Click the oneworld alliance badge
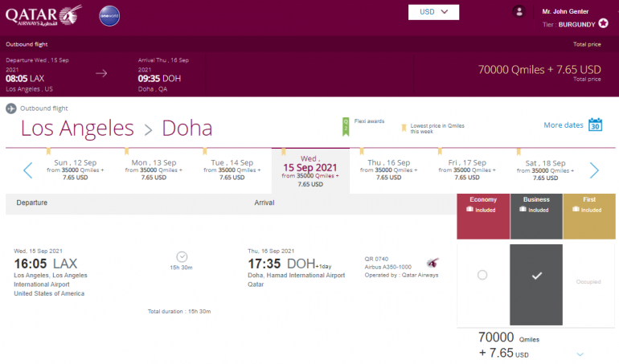Image resolution: width=619 pixels, height=364 pixels. [x=109, y=16]
